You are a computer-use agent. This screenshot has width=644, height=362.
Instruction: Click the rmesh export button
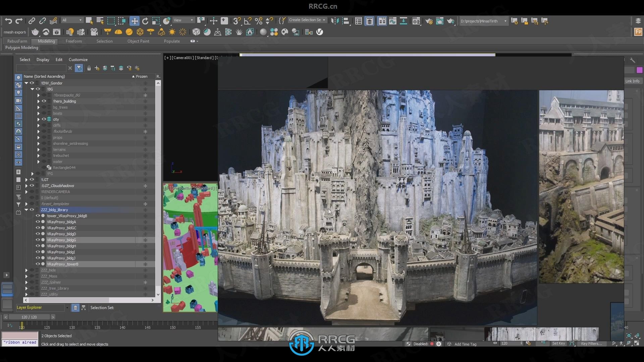click(x=15, y=32)
